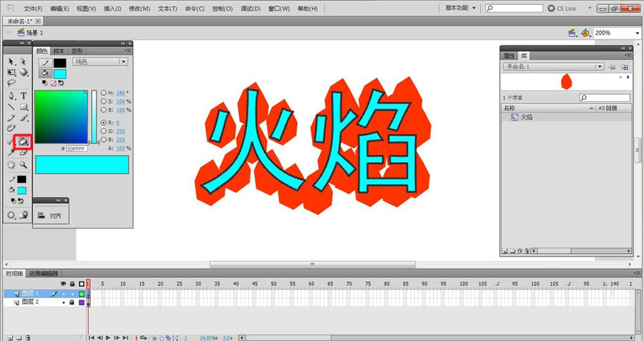Click the black stroke color swatch

60,62
